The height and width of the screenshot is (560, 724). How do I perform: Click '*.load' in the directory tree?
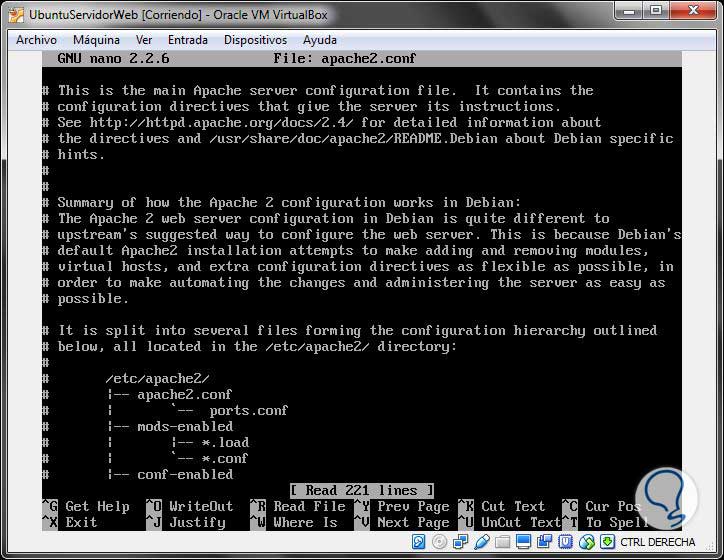[x=225, y=442]
